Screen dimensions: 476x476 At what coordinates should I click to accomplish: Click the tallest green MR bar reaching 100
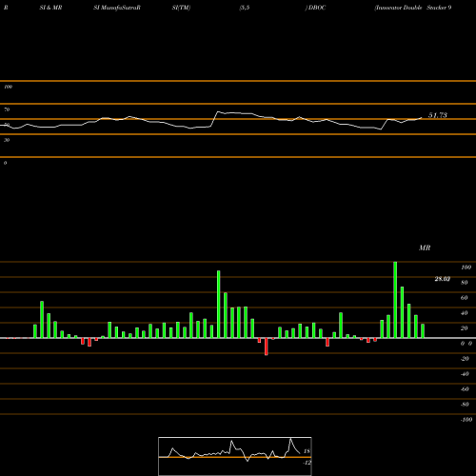[x=395, y=300]
